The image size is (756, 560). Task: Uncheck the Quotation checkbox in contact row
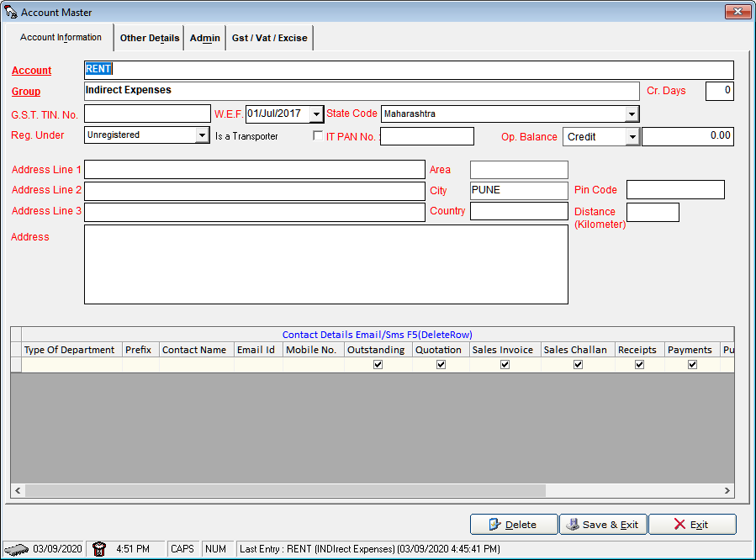tap(441, 365)
